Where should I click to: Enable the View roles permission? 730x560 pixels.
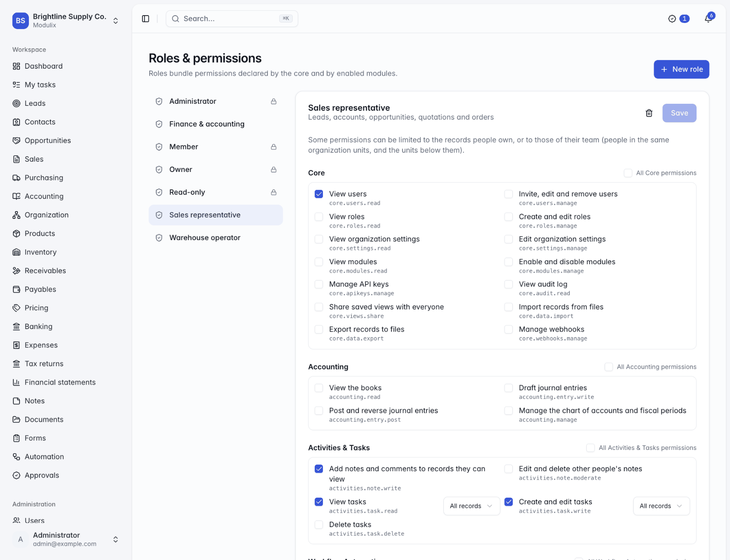coord(319,217)
